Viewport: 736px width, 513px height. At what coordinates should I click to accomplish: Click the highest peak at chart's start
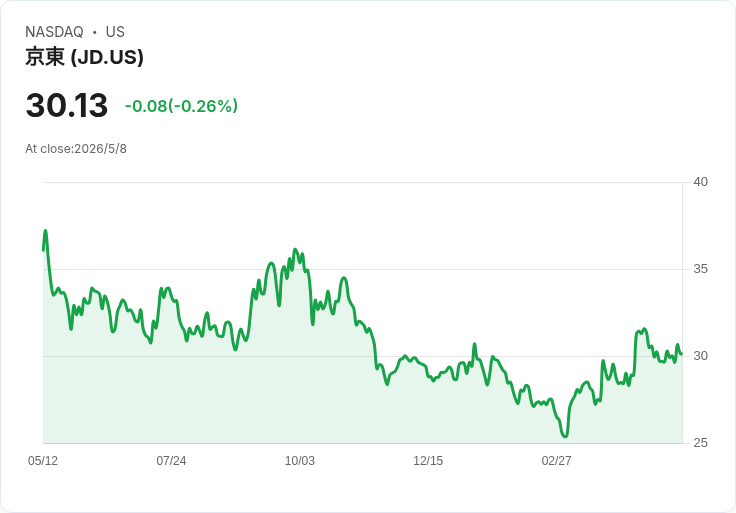(46, 230)
